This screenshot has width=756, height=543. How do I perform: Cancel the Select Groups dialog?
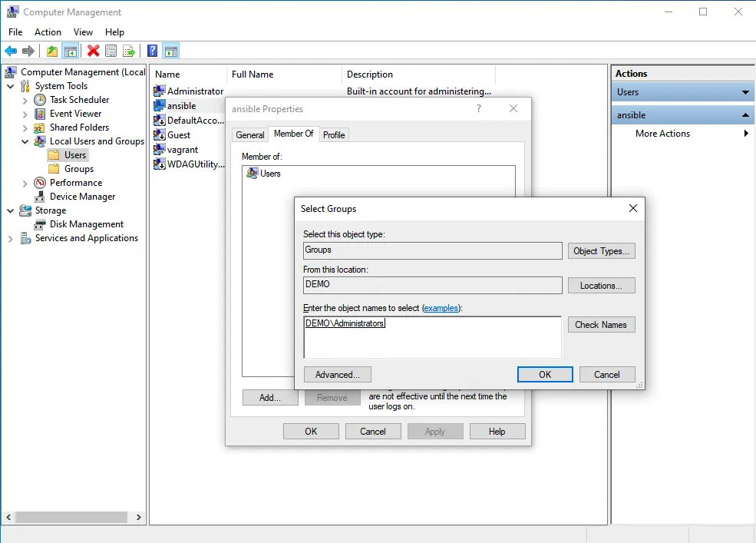click(x=607, y=375)
